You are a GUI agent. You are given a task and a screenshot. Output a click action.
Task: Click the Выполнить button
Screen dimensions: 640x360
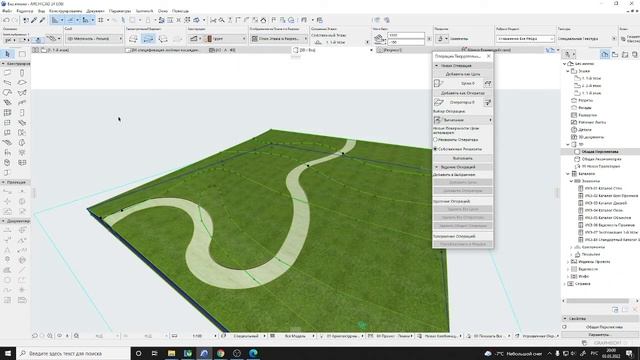point(462,158)
